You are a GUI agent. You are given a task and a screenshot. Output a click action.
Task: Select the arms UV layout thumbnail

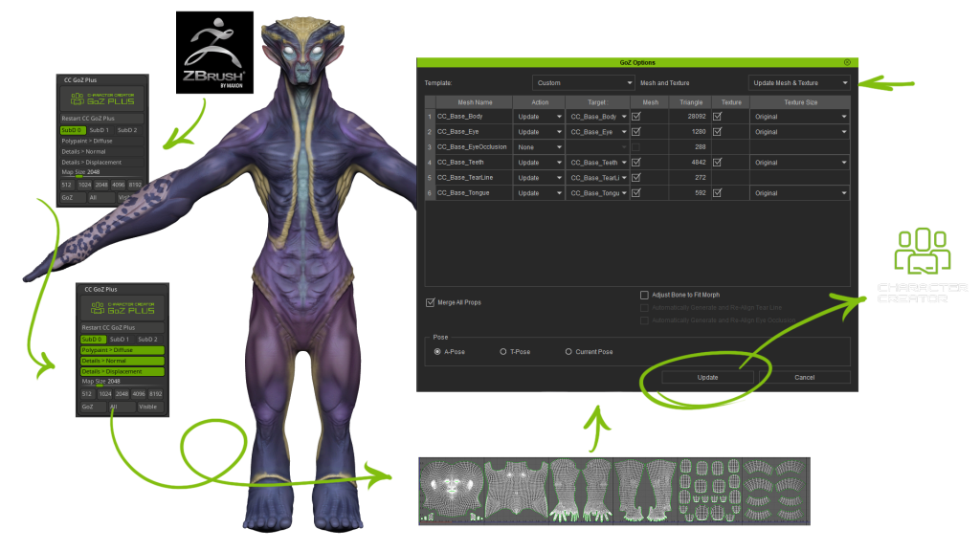coord(579,489)
